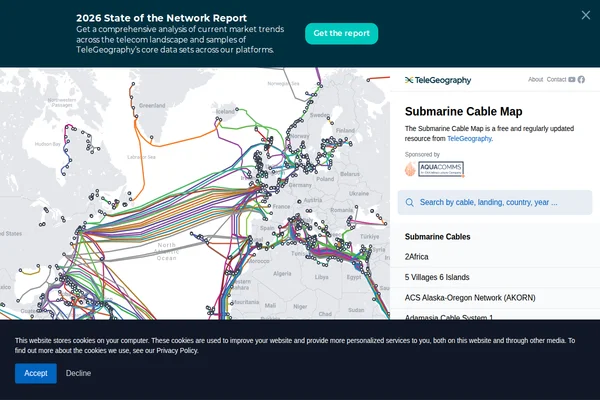The height and width of the screenshot is (400, 600).
Task: Decline cookies with the Decline button
Action: tap(78, 373)
